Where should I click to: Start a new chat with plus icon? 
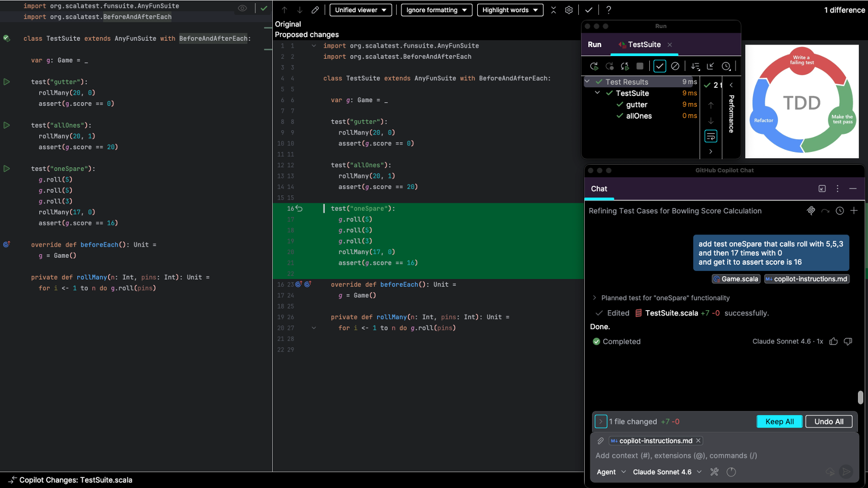(854, 211)
